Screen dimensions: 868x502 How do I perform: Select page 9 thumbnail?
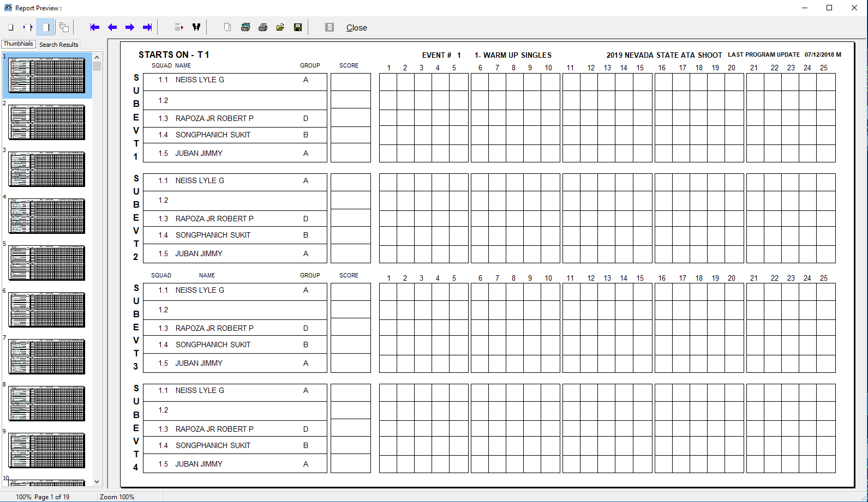(47, 450)
